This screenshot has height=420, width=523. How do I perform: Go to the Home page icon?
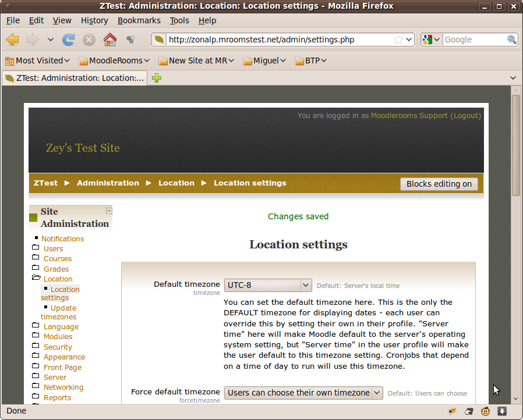coord(109,40)
